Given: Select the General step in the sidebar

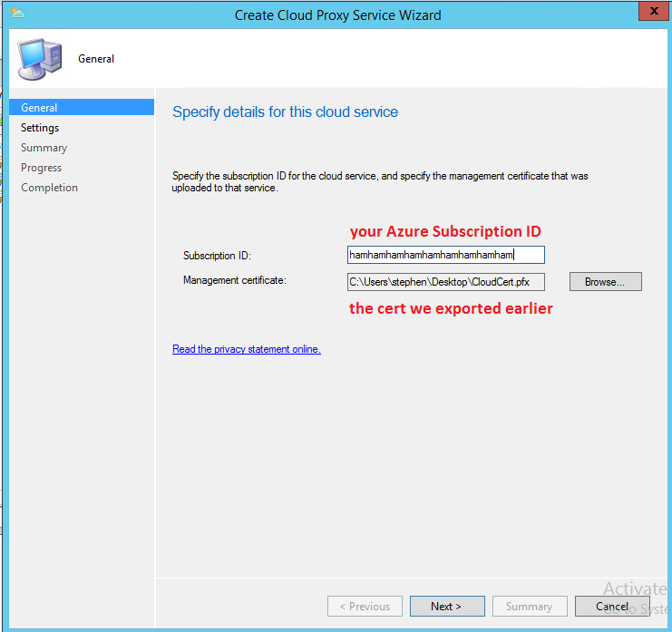Looking at the screenshot, I should point(82,108).
